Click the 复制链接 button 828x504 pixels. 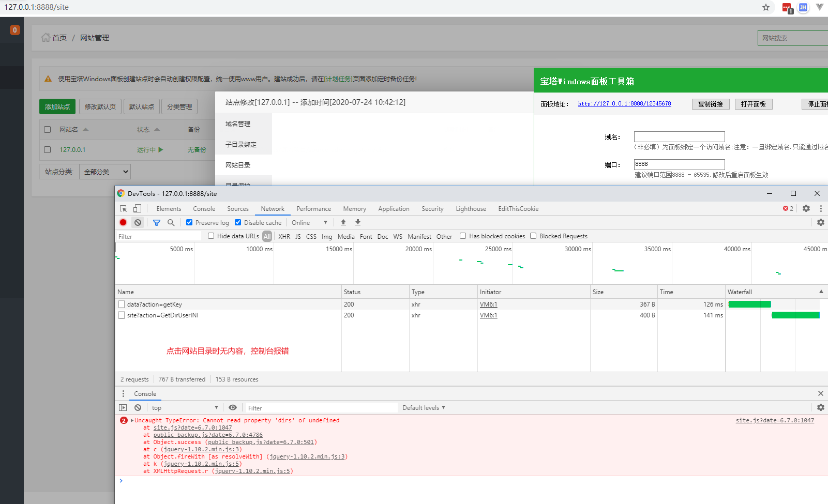pyautogui.click(x=711, y=104)
